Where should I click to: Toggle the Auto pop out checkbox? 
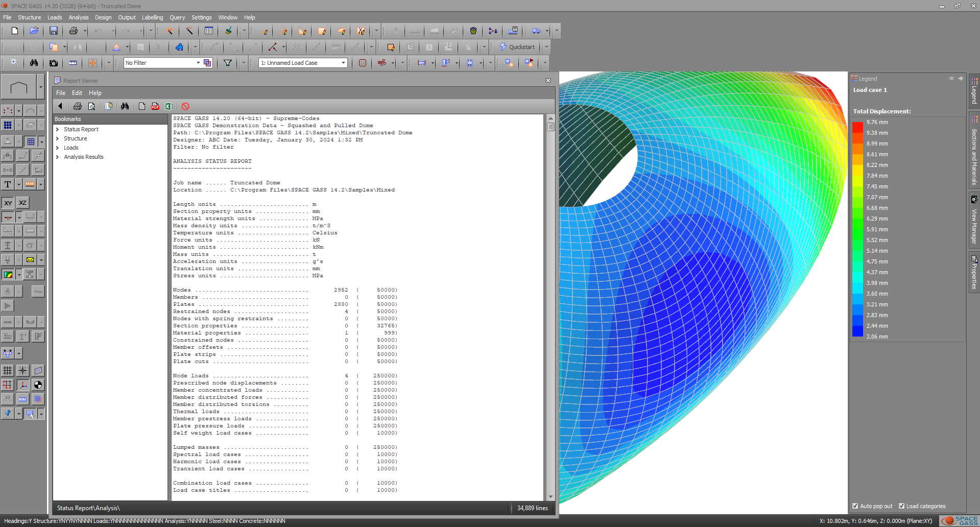point(855,506)
